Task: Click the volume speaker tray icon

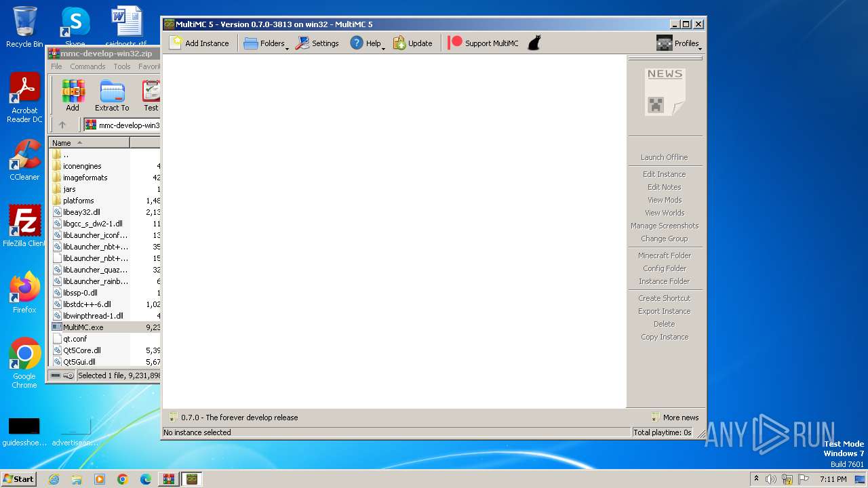Action: tap(771, 479)
